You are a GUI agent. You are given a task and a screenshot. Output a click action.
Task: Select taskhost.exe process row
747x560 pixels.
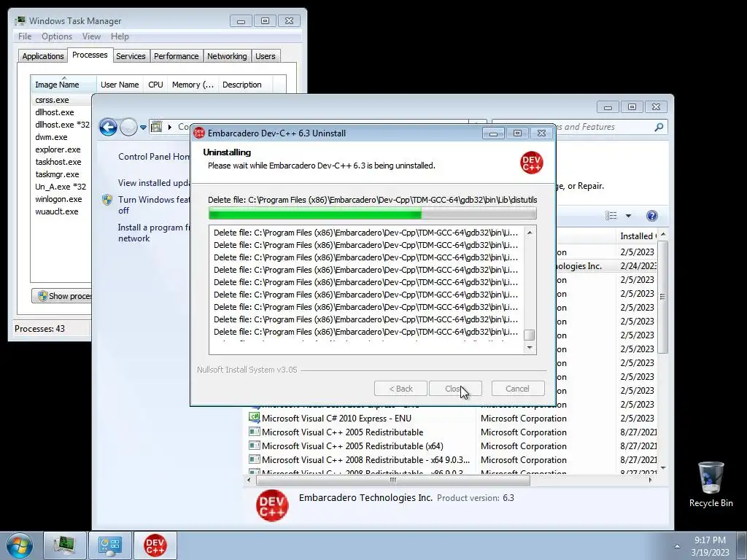click(x=62, y=162)
